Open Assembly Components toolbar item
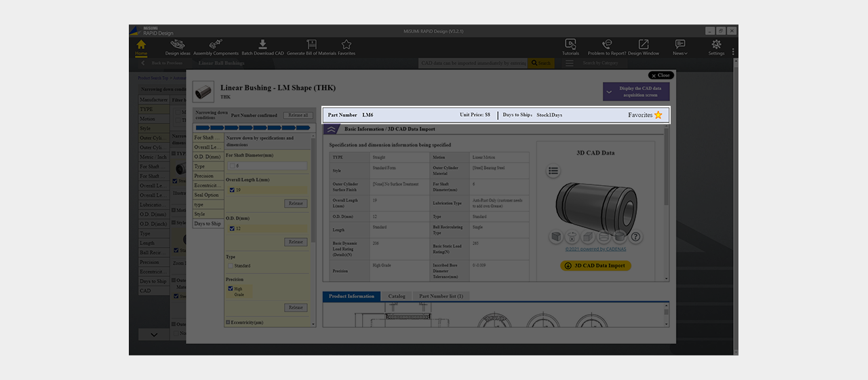This screenshot has height=380, width=868. pos(216,47)
